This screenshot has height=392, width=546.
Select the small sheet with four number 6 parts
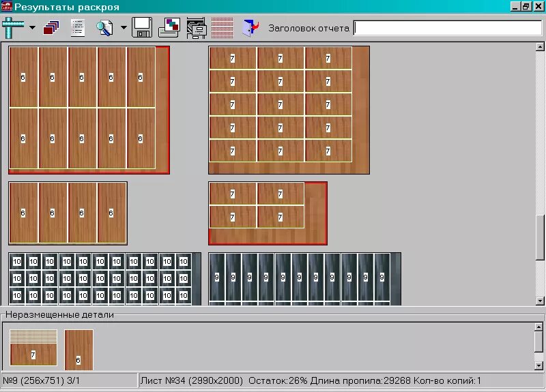pyautogui.click(x=68, y=213)
